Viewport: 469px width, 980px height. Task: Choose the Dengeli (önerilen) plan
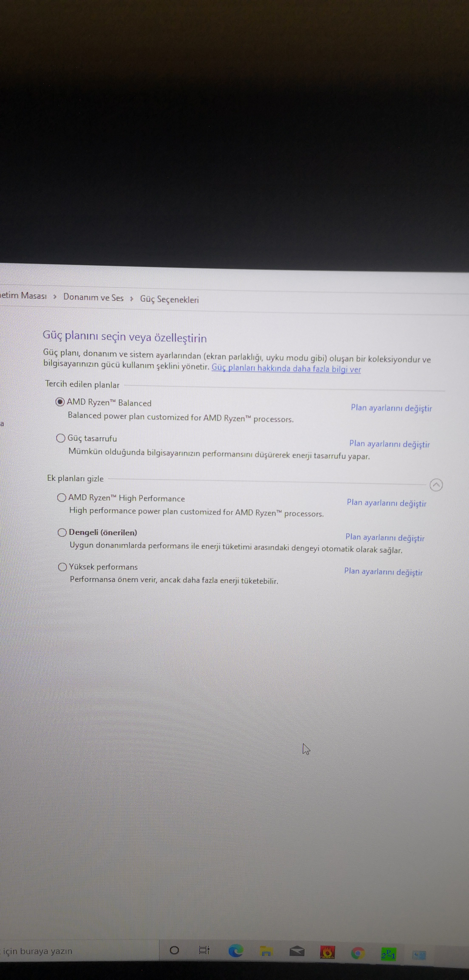click(x=62, y=533)
